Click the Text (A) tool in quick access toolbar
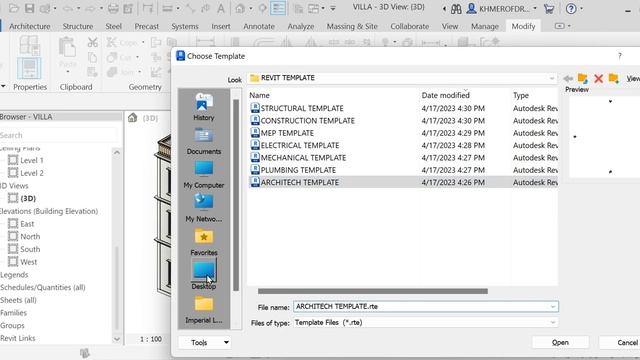 (x=221, y=8)
